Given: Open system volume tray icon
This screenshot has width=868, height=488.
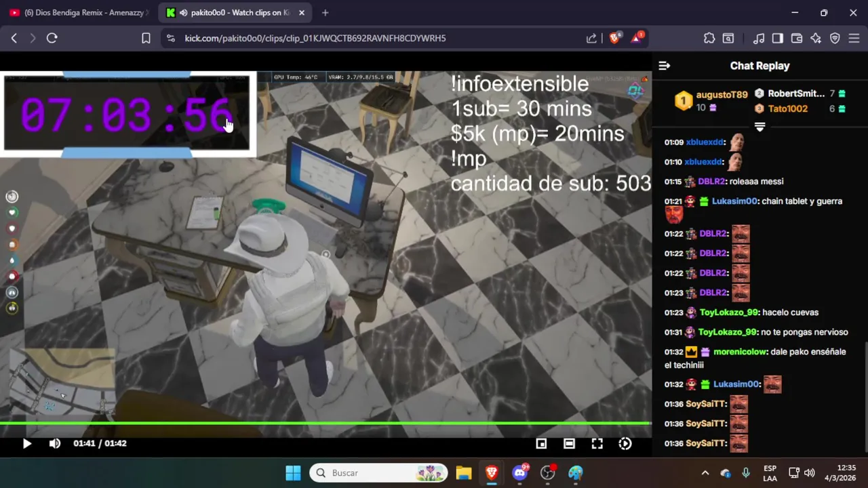Looking at the screenshot, I should pyautogui.click(x=809, y=472).
